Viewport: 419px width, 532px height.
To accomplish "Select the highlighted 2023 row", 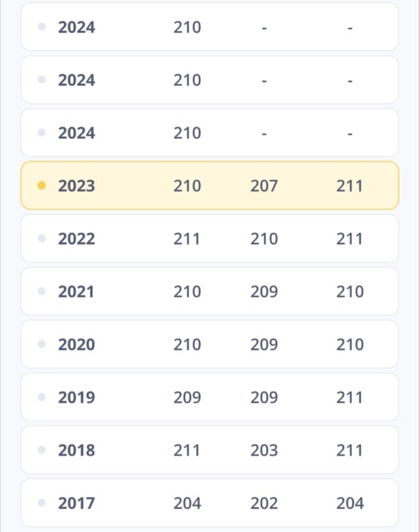I will (209, 185).
